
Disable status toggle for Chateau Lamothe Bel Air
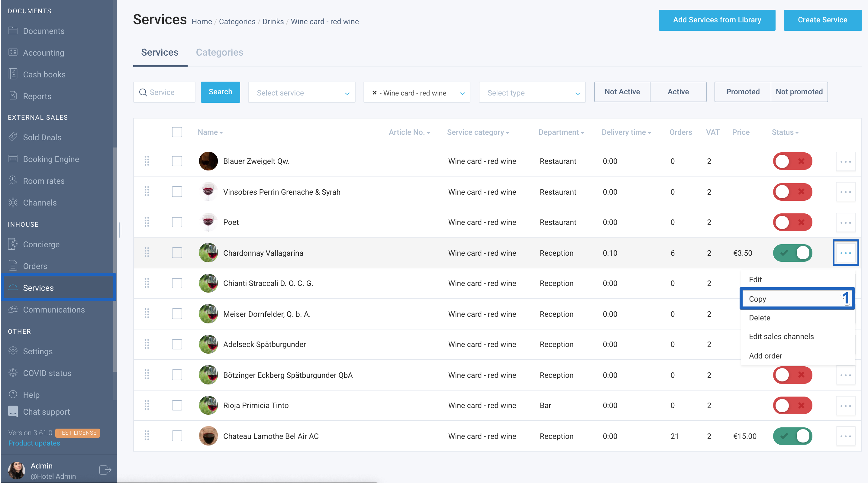[x=792, y=436]
